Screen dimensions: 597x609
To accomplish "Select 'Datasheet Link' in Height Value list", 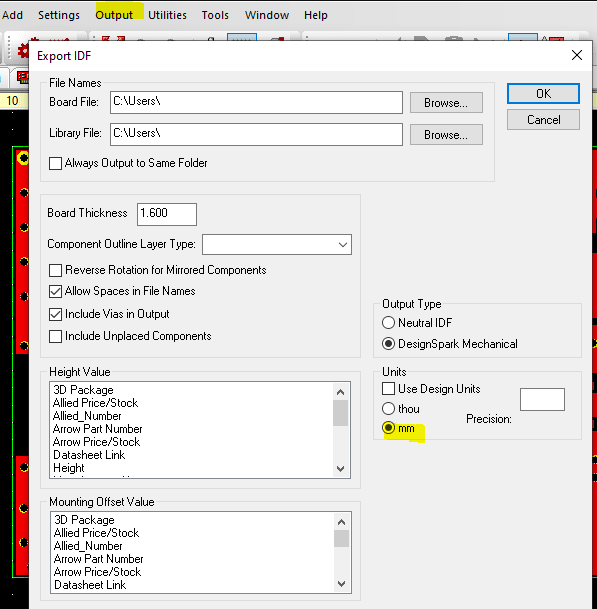I will tap(89, 455).
